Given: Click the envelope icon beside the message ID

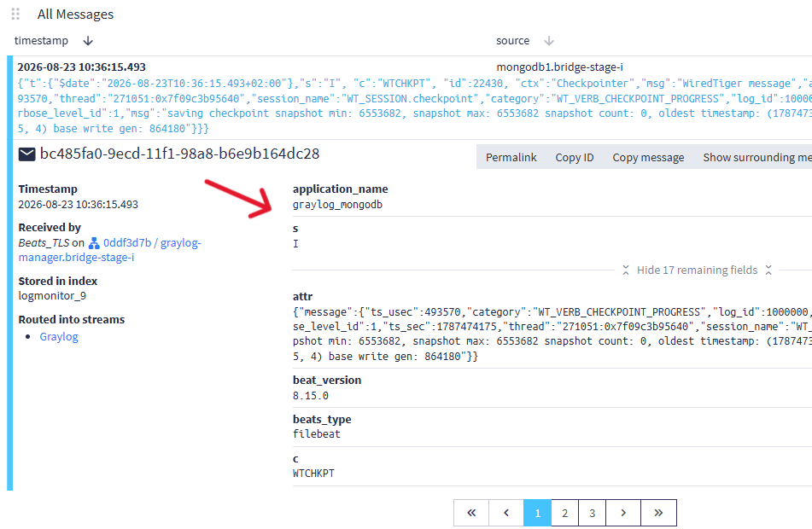Looking at the screenshot, I should [27, 154].
